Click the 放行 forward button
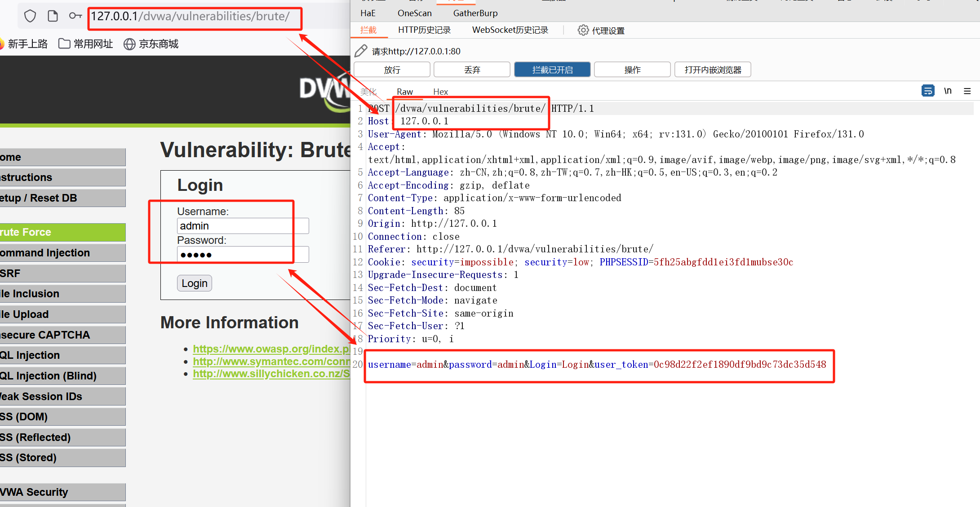Viewport: 980px width, 507px height. pos(392,70)
